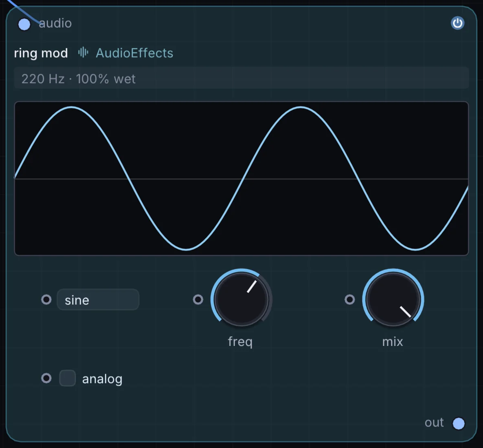The image size is (483, 448).
Task: Click the AudioEffects category link
Action: [134, 53]
